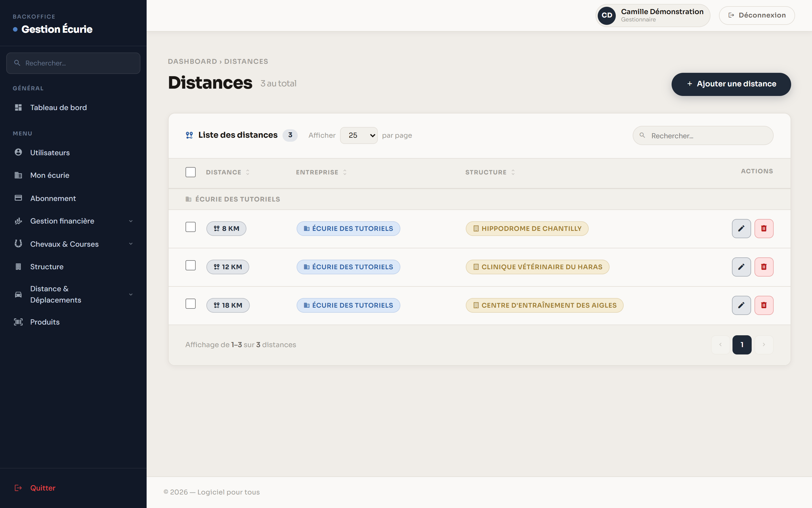The width and height of the screenshot is (812, 508).
Task: Go to the previous page arrow
Action: 720,344
